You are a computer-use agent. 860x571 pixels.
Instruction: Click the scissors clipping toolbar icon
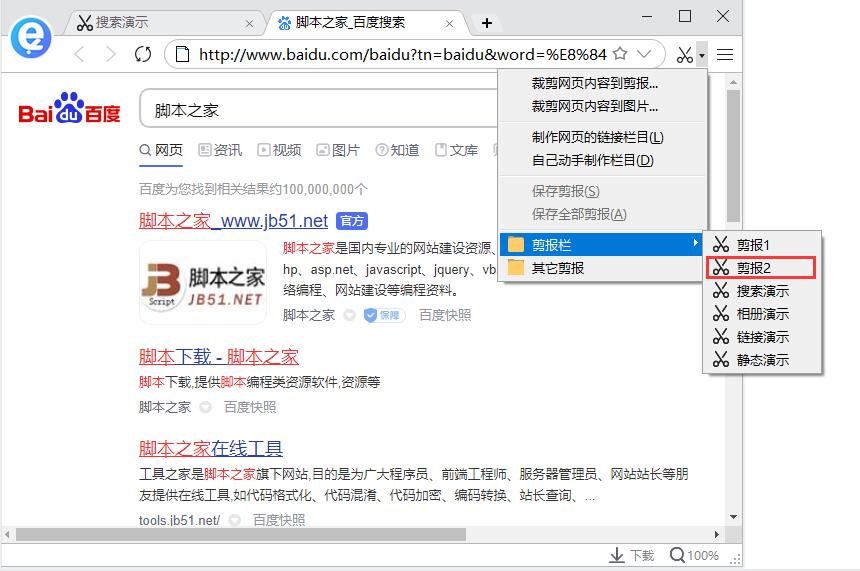[x=684, y=54]
